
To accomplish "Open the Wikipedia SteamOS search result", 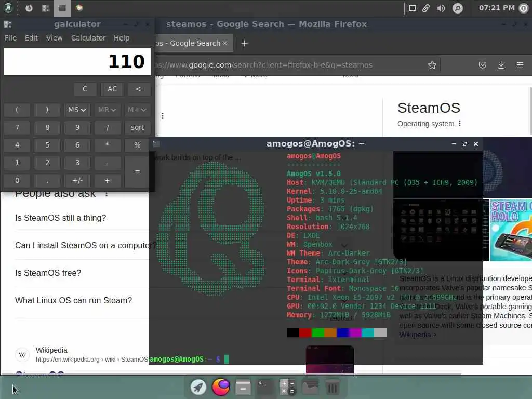I will point(39,374).
